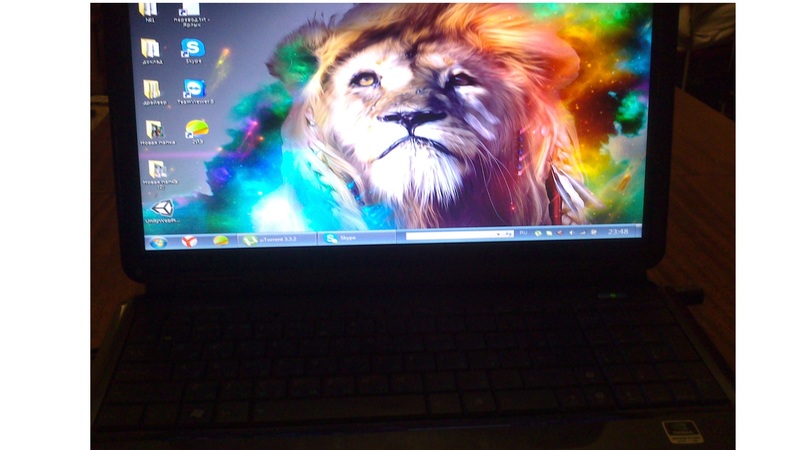Viewport: 800px width, 450px height.
Task: Open the clock showing 23:48
Action: pyautogui.click(x=618, y=232)
